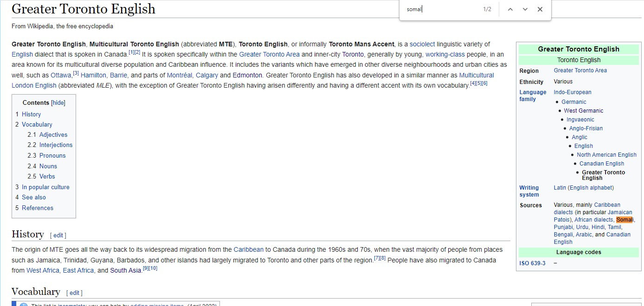Open the sociolect link

[422, 44]
